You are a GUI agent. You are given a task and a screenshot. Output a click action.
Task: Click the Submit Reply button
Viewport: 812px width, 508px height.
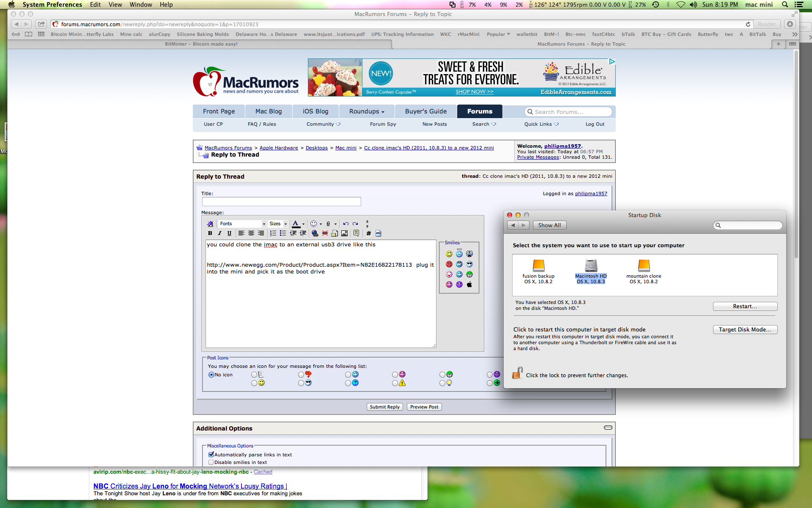384,407
